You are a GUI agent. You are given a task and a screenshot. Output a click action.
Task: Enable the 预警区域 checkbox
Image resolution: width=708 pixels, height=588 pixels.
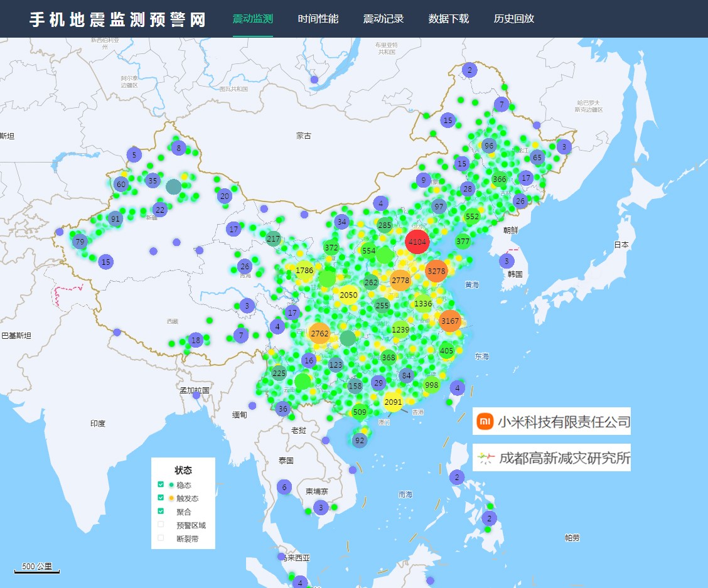(161, 525)
